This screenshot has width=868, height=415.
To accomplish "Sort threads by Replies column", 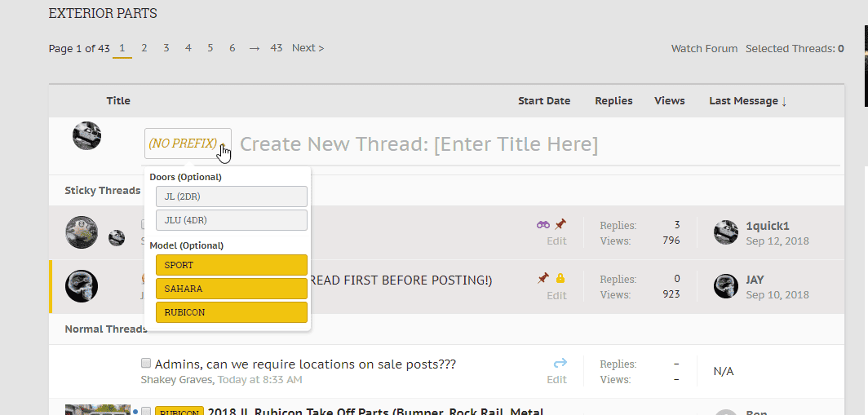I will pos(614,101).
